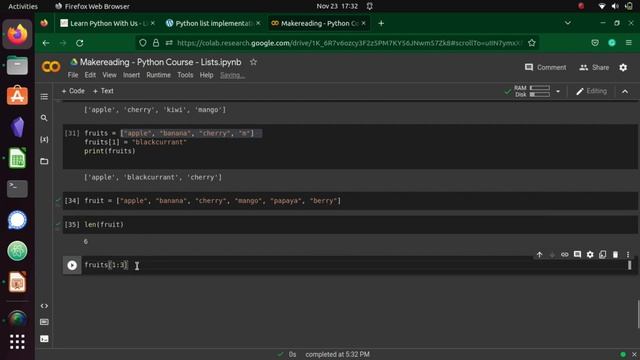Mirror cell in tab icon
This screenshot has width=640, height=360.
point(602,255)
